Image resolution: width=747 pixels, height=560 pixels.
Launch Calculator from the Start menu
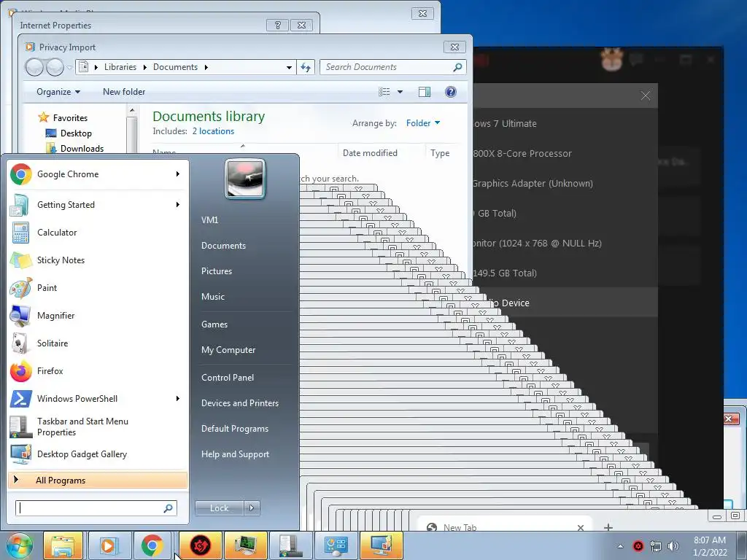pyautogui.click(x=98, y=233)
